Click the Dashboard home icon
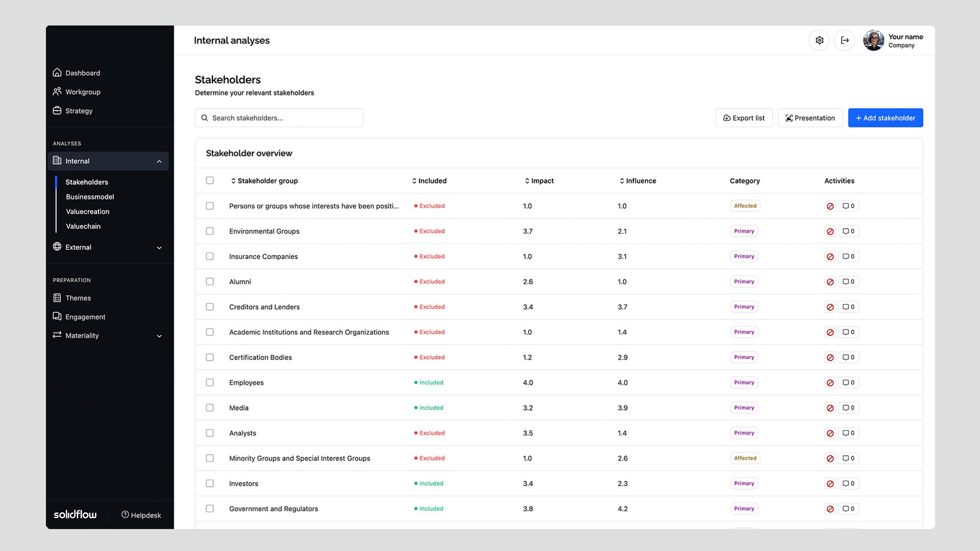The height and width of the screenshot is (551, 980). point(57,72)
